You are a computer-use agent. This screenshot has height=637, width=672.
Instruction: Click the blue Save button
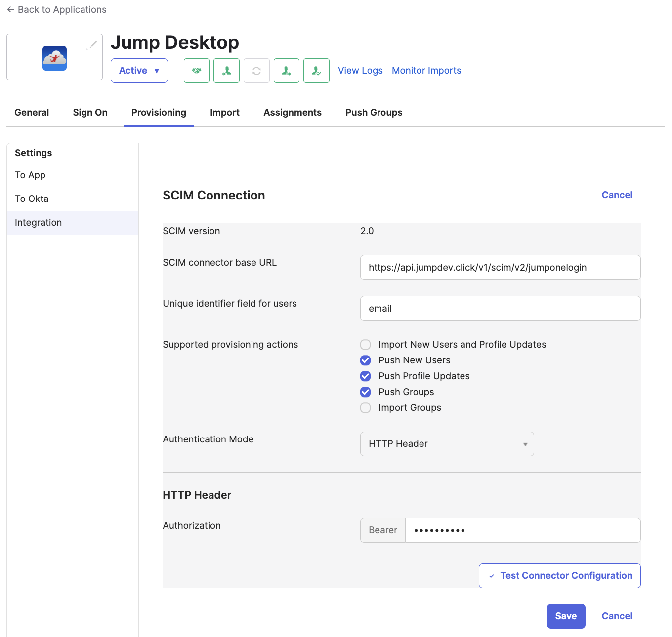point(566,616)
